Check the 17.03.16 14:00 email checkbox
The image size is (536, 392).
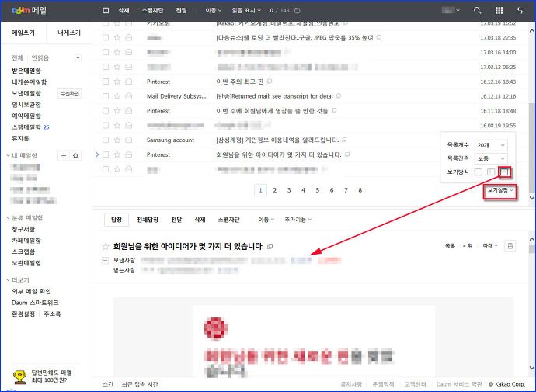pyautogui.click(x=106, y=52)
